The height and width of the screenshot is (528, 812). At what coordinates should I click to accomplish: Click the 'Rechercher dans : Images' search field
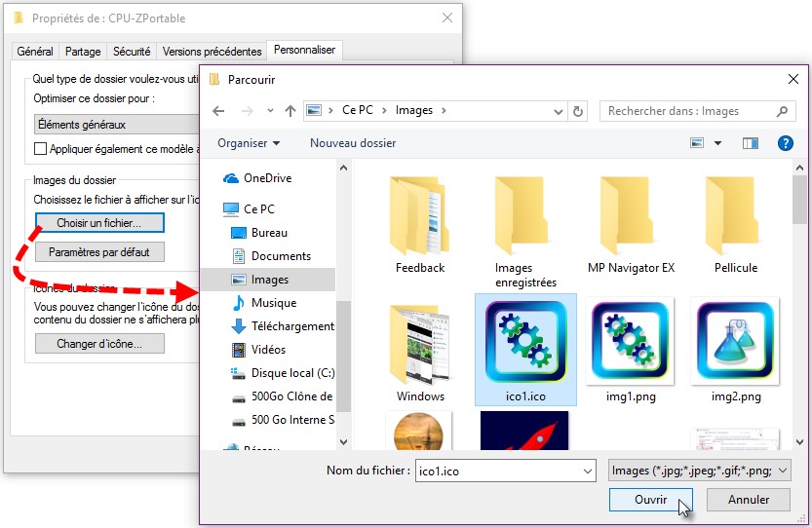[x=687, y=111]
